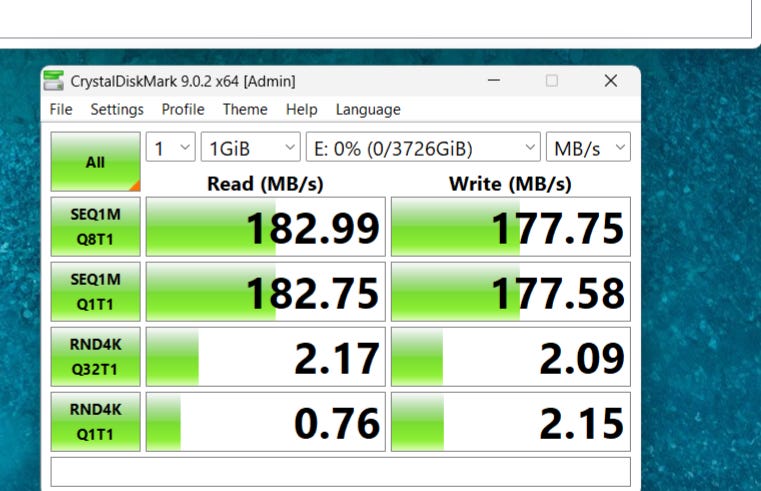Click the 182.99 read result

[x=266, y=227]
